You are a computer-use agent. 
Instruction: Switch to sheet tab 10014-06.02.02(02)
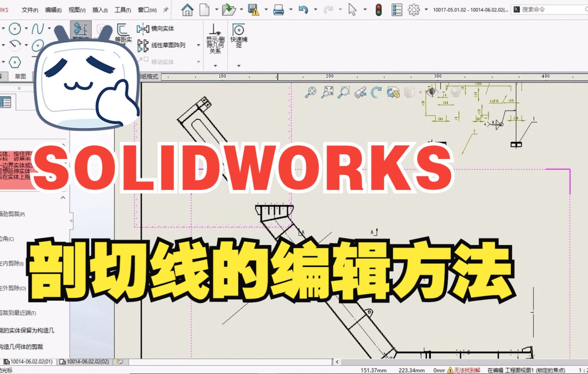click(x=87, y=362)
